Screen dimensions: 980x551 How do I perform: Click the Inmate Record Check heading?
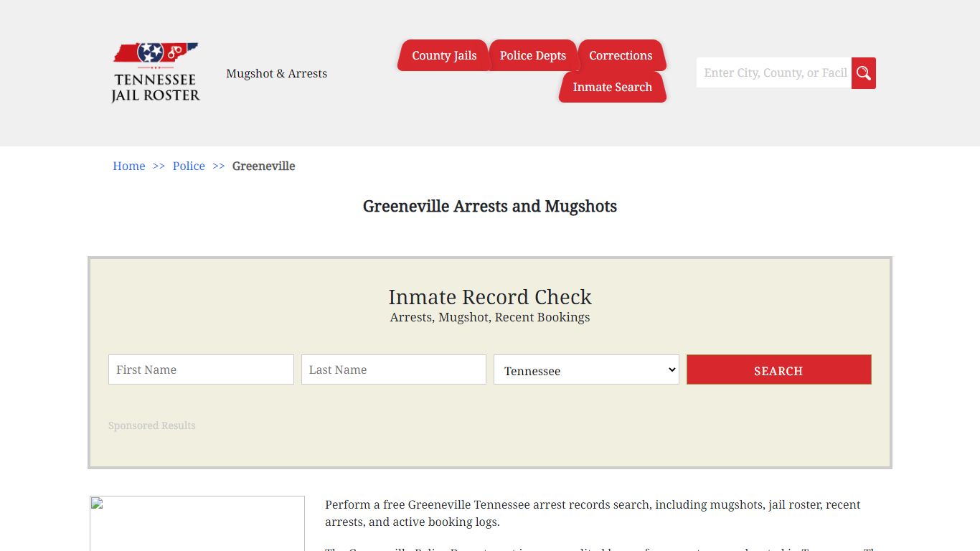(x=490, y=297)
